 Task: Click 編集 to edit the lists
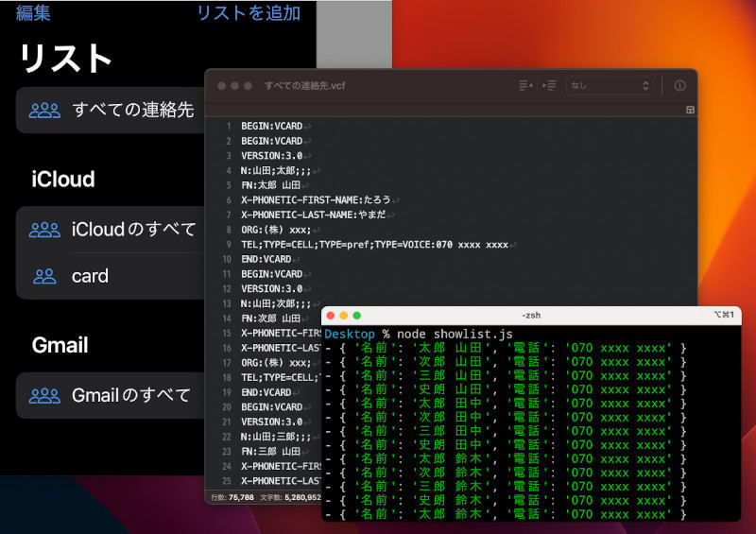pos(33,12)
